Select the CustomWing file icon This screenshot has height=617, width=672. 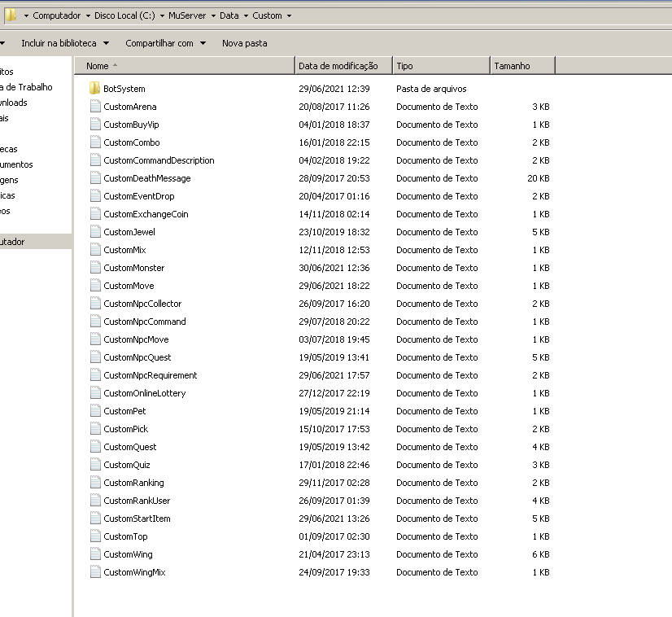pos(95,554)
